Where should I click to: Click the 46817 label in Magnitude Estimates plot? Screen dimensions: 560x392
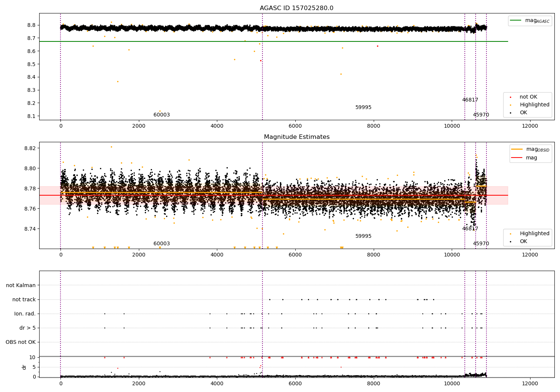(470, 228)
